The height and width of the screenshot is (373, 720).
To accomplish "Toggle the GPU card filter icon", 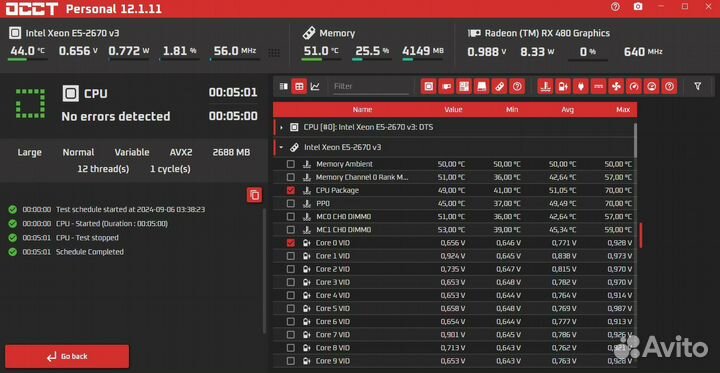I will point(446,86).
